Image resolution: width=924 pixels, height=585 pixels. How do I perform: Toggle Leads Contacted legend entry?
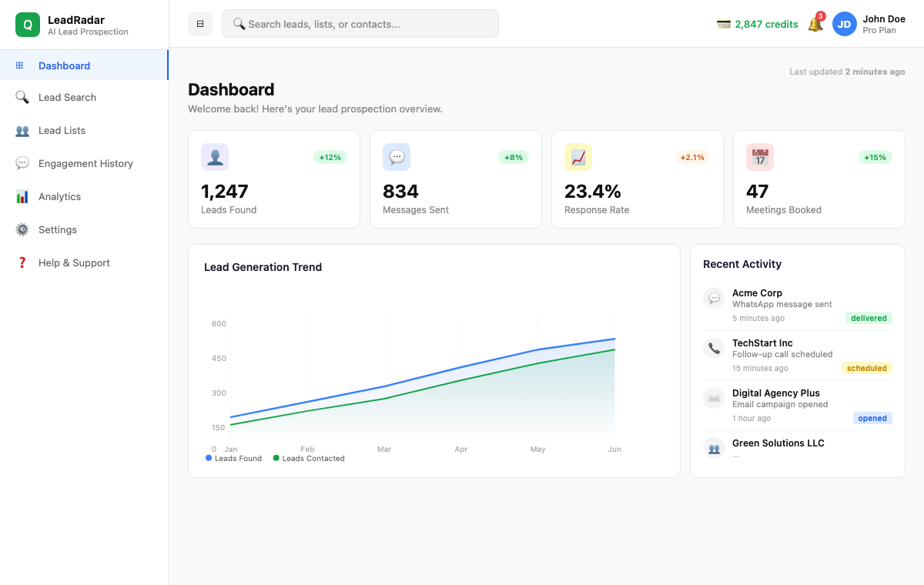click(309, 458)
